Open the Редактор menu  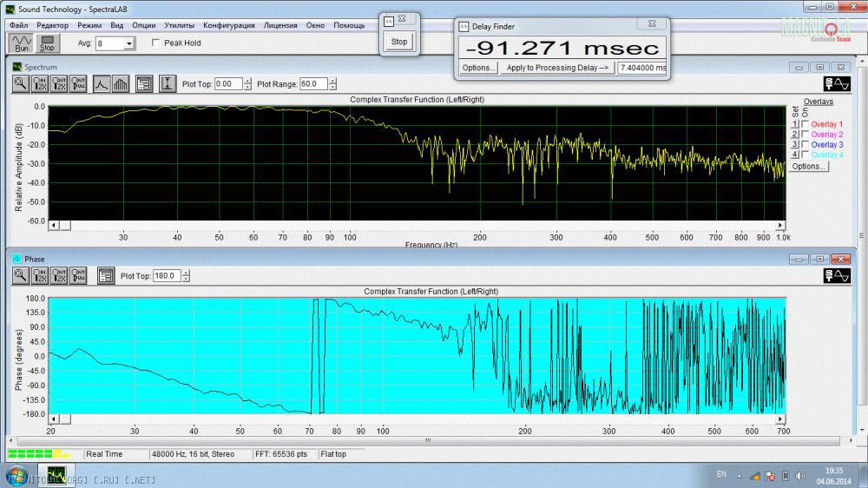(53, 25)
